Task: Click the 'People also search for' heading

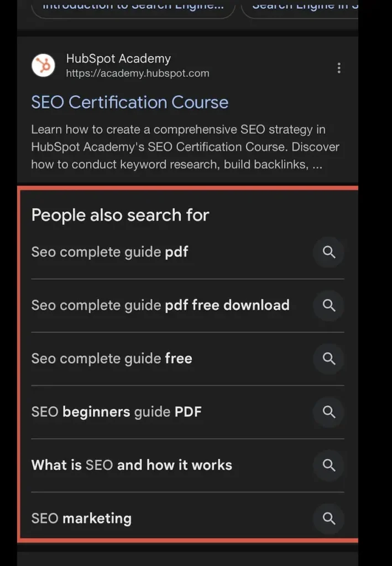Action: (120, 215)
